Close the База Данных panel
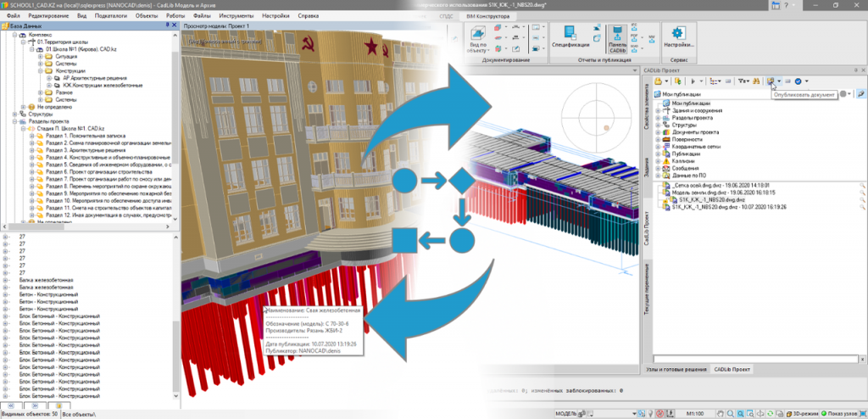 pyautogui.click(x=175, y=25)
